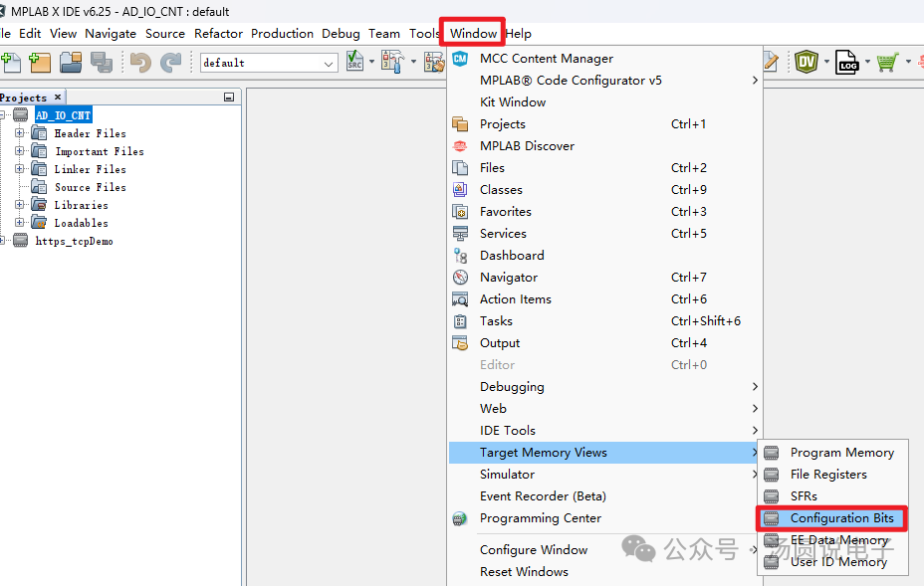Choose MPLAB Discover menu entry
The height and width of the screenshot is (586, 924).
point(605,145)
